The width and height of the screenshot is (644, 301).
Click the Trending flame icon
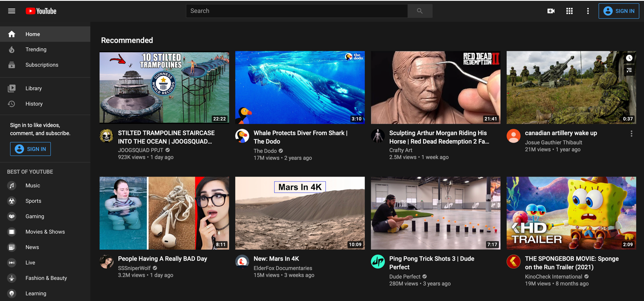[x=12, y=50]
